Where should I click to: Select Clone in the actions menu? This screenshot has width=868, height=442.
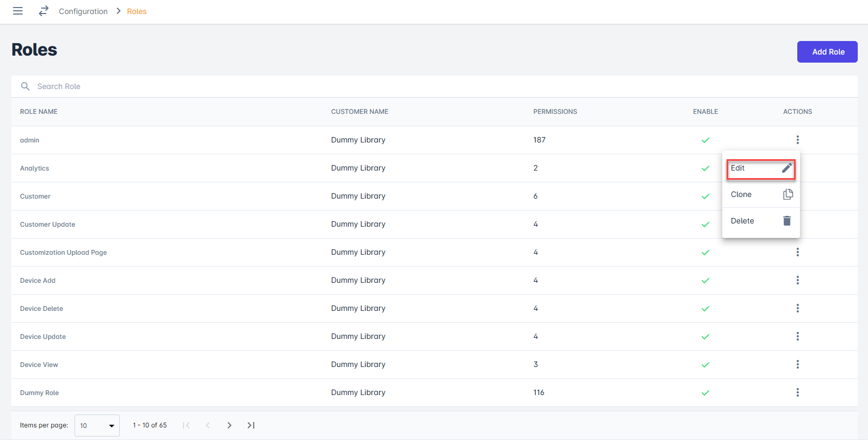760,194
